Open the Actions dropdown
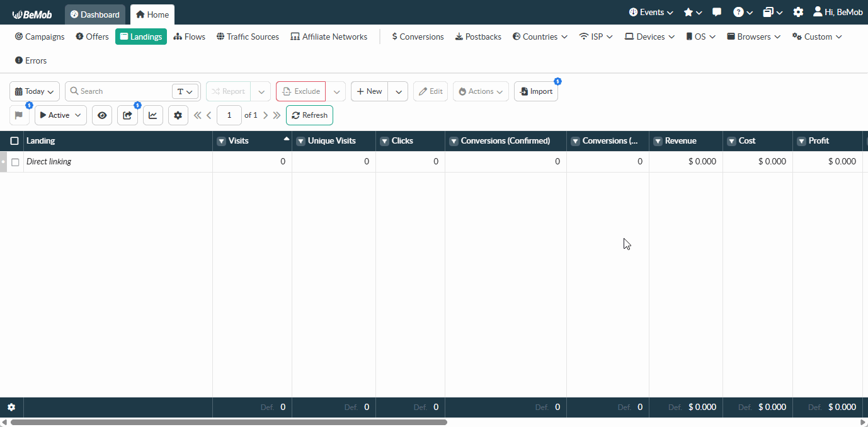 pos(481,91)
